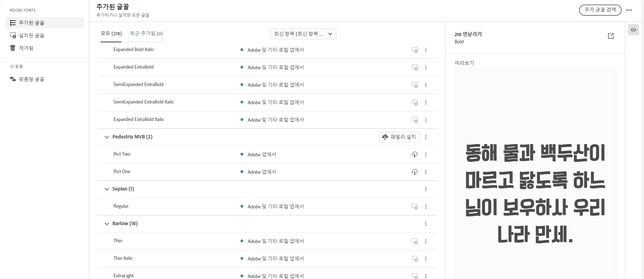This screenshot has width=644, height=279.
Task: Open more options for Sepian Regular
Action: 426,207
